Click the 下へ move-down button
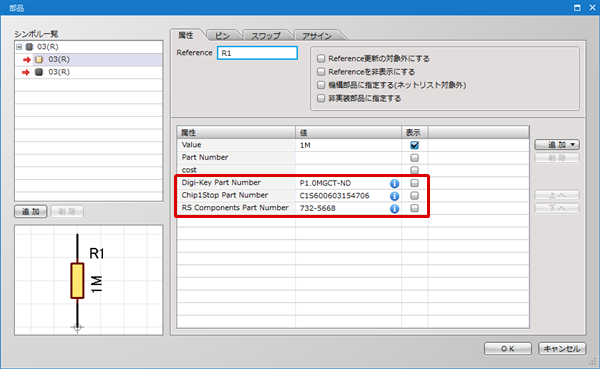Viewport: 600px width, 369px height. 557,208
